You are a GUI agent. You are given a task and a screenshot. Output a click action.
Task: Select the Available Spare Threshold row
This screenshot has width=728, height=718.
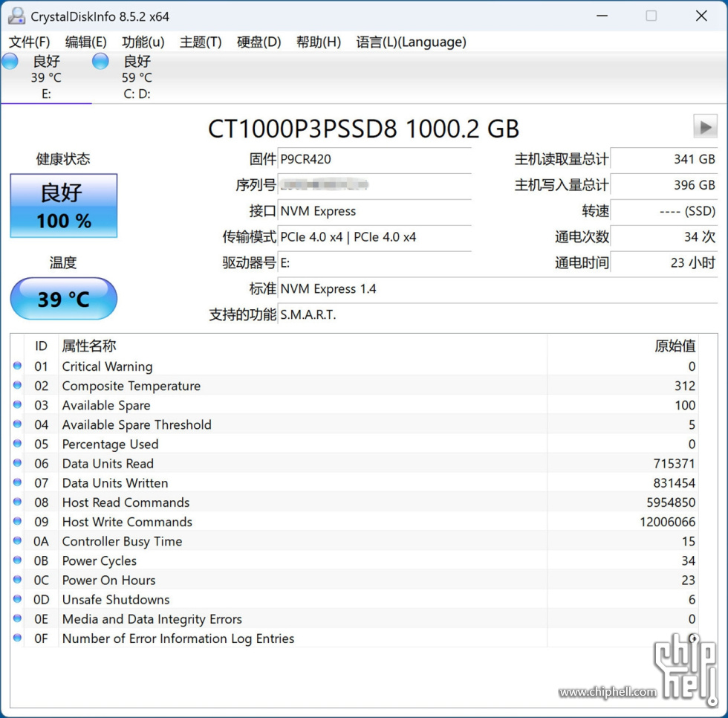[355, 424]
